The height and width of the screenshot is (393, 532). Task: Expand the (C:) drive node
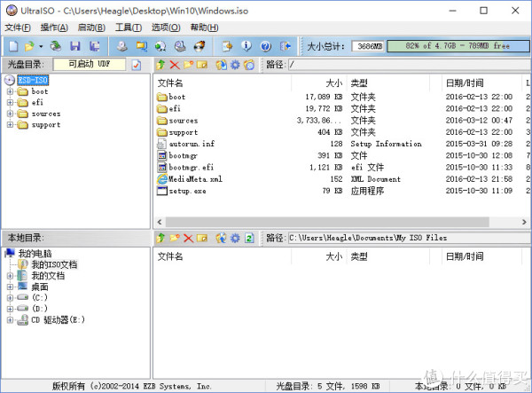[x=10, y=298]
